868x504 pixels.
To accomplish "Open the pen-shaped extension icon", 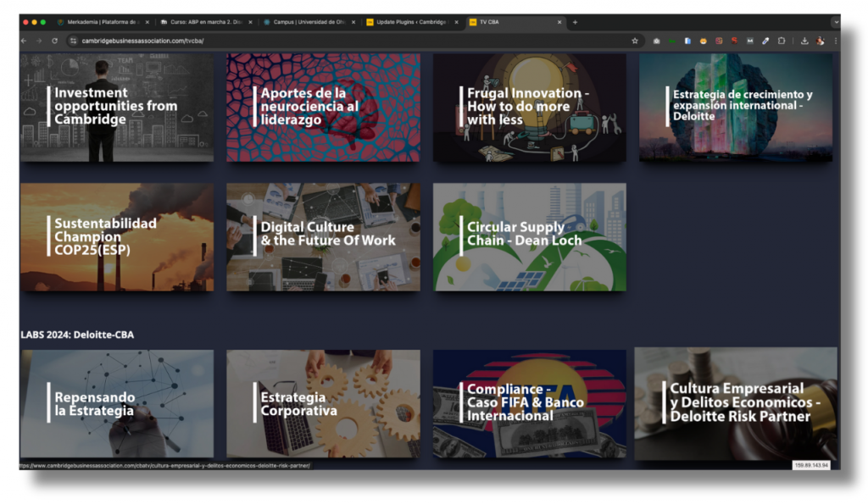I will (765, 41).
